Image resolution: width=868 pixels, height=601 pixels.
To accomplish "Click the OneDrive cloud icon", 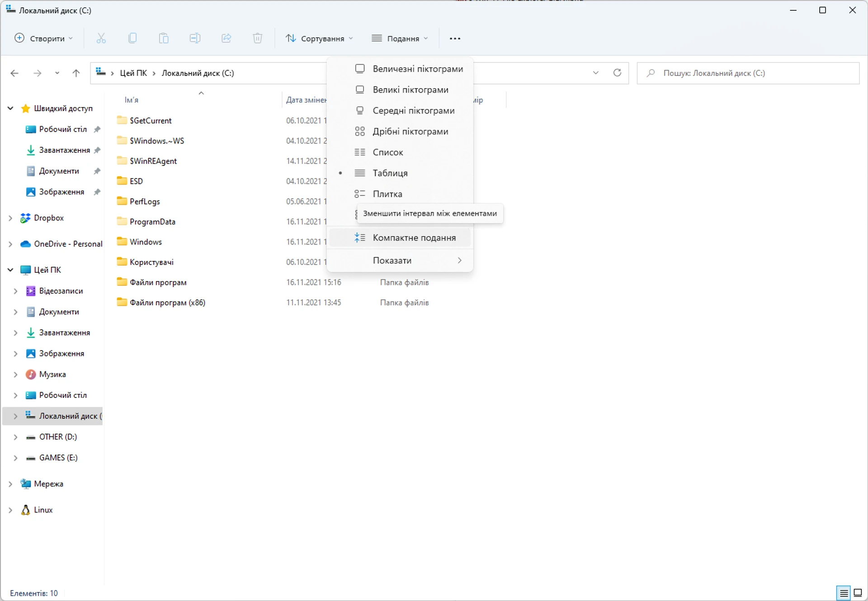I will tap(26, 244).
